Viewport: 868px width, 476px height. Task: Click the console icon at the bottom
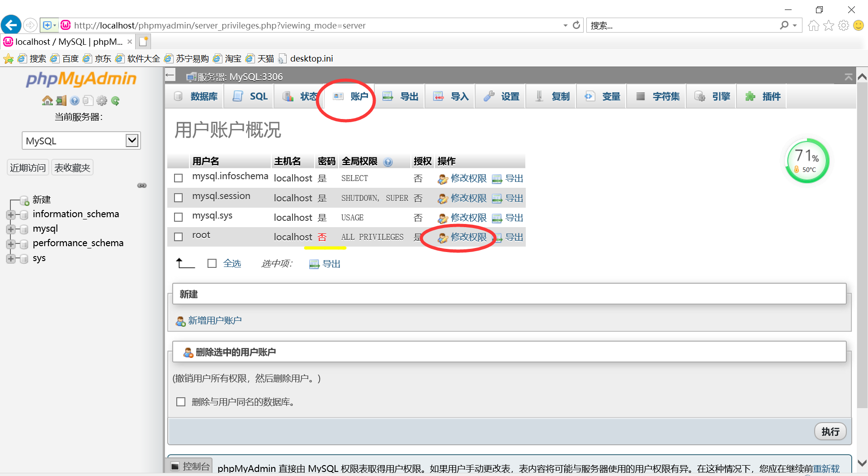tap(175, 466)
